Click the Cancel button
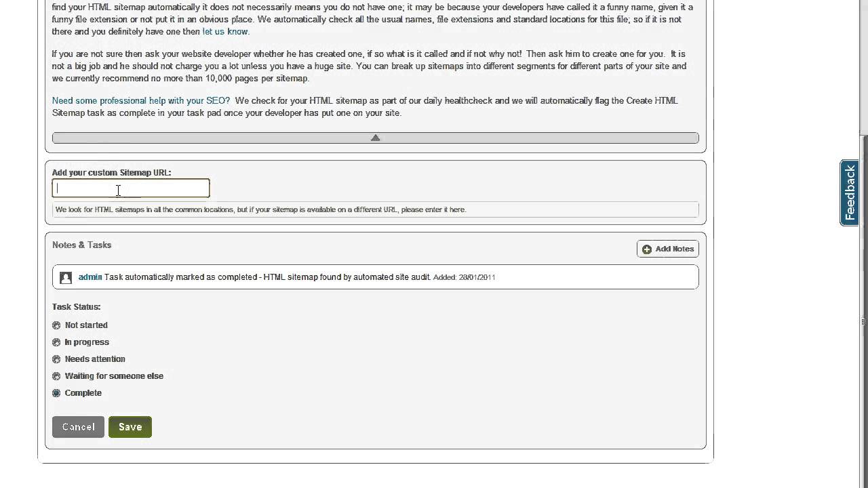Image resolution: width=868 pixels, height=488 pixels. tap(78, 427)
